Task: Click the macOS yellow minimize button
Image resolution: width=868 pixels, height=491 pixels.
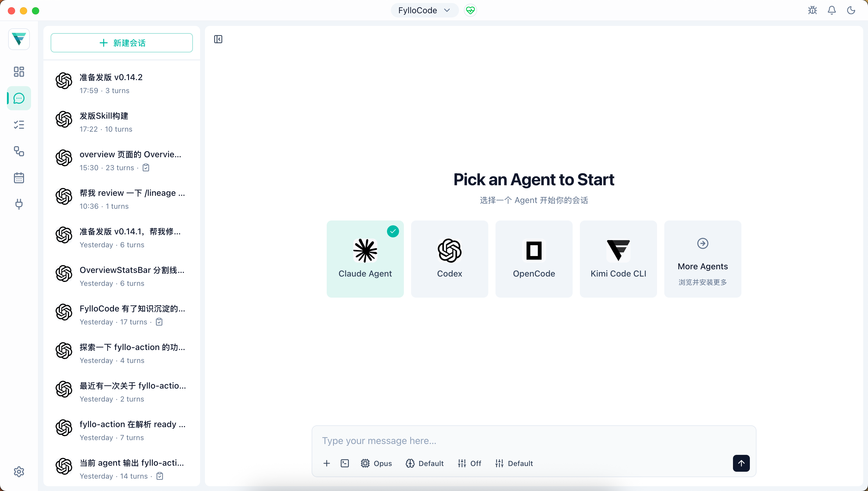Action: pos(23,11)
